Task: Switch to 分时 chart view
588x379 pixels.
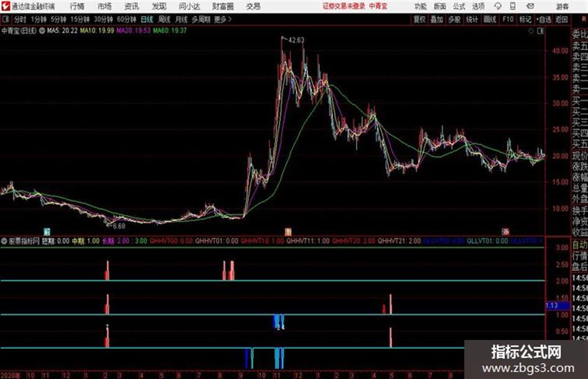Action: [x=21, y=19]
